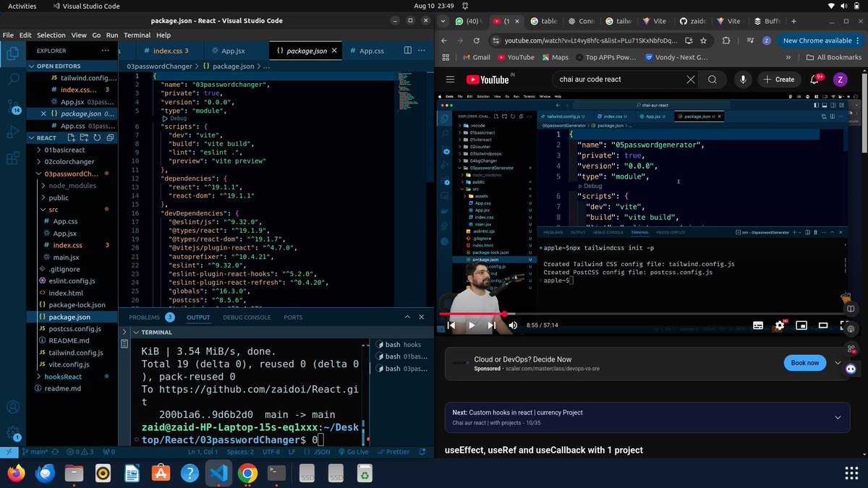Viewport: 868px width, 488px height.
Task: Close the package.json editor tab
Action: pyautogui.click(x=335, y=51)
